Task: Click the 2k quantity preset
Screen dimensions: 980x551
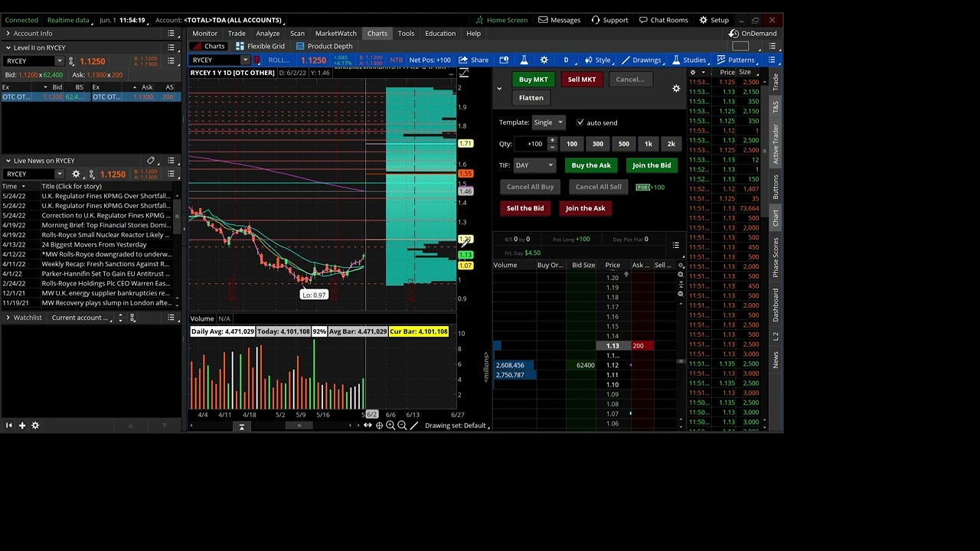Action: [x=671, y=144]
